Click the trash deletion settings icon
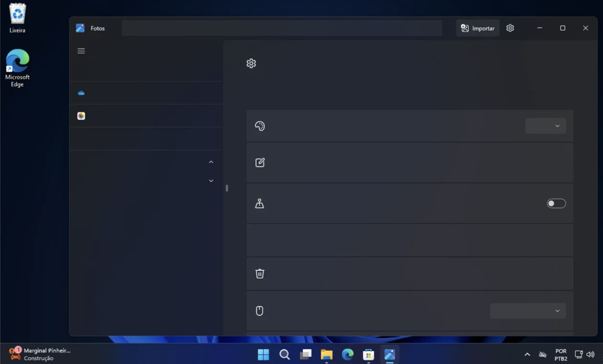 [x=260, y=273]
